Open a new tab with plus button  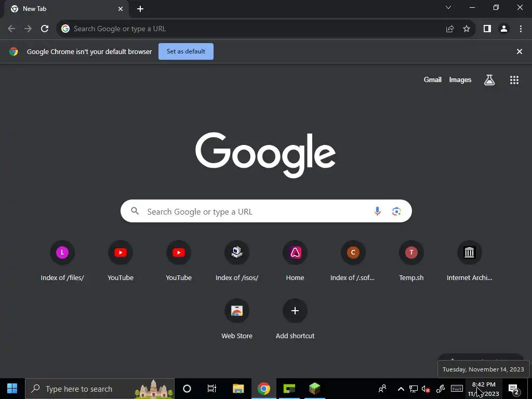140,9
